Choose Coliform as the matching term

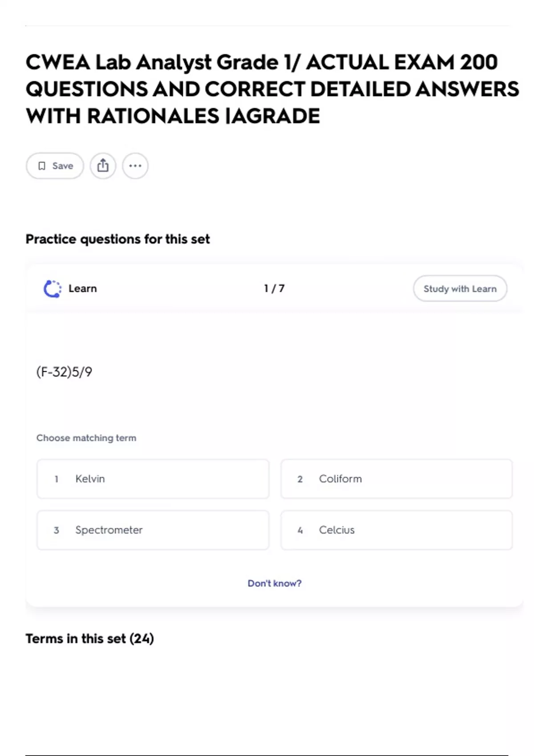click(x=396, y=479)
